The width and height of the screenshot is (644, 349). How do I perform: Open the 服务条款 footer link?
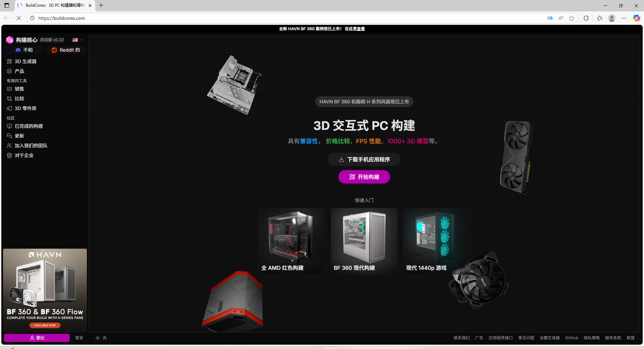point(613,338)
